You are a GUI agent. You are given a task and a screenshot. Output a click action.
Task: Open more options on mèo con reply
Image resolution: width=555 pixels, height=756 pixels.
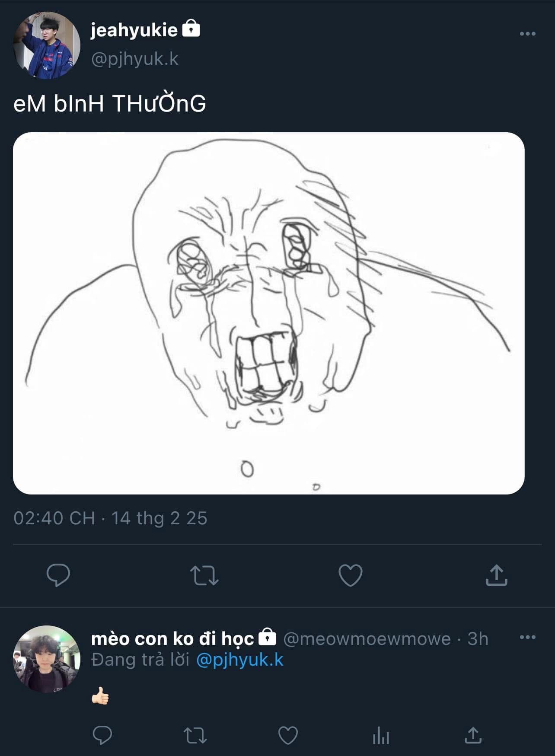527,637
